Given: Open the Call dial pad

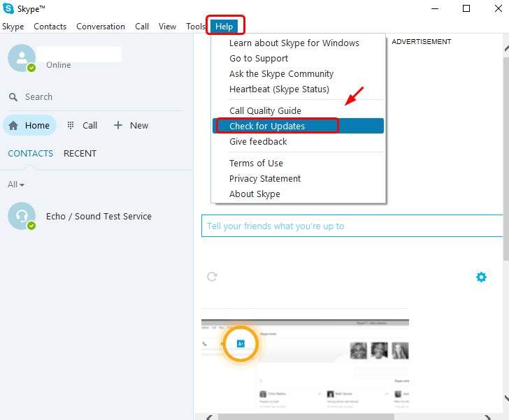Looking at the screenshot, I should [x=82, y=126].
